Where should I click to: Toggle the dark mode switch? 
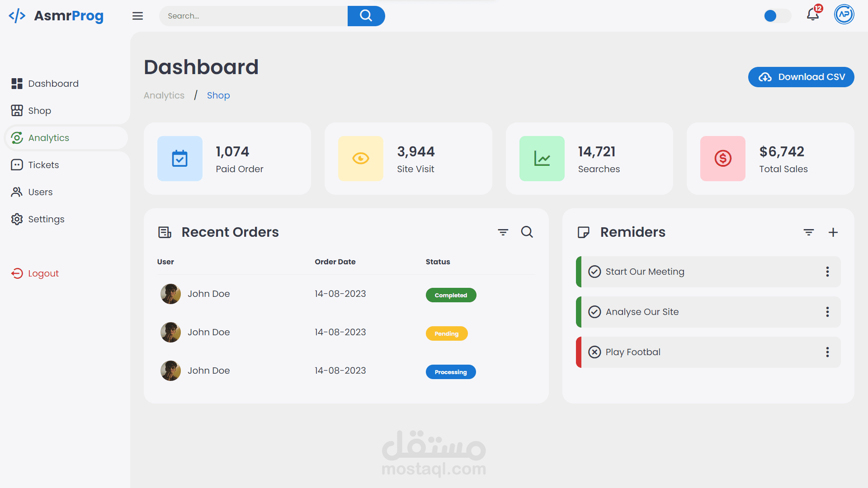coord(777,16)
